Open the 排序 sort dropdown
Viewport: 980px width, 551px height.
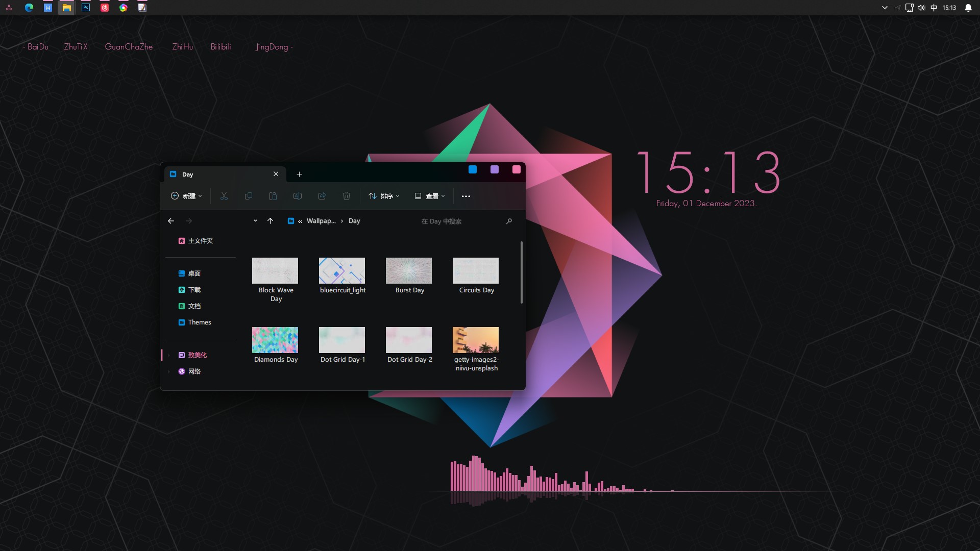pyautogui.click(x=384, y=196)
